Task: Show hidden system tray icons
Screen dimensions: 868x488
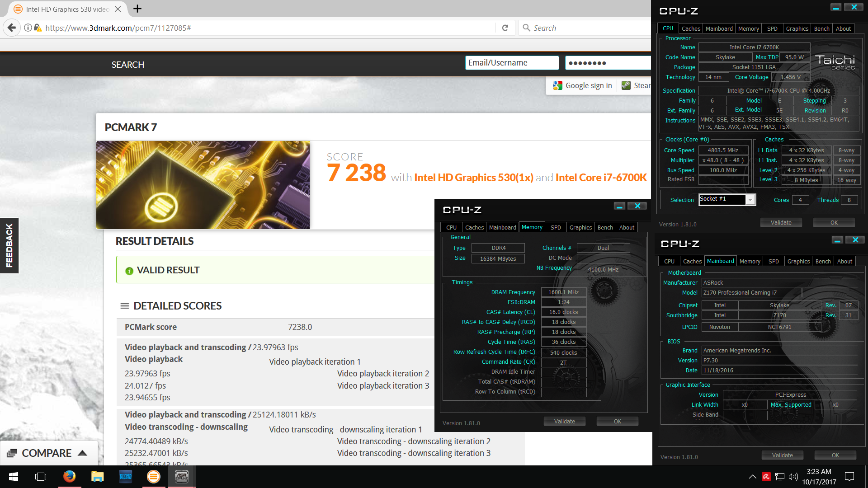Action: coord(753,476)
